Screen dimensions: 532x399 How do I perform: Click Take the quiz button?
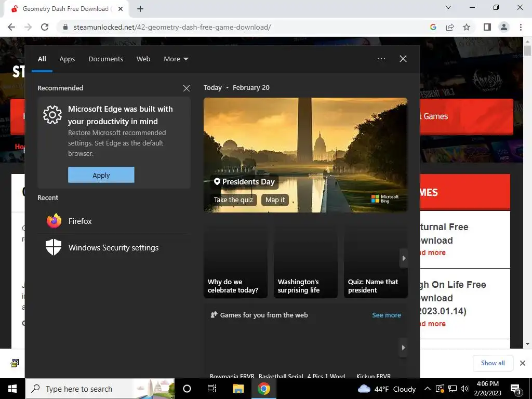233,200
